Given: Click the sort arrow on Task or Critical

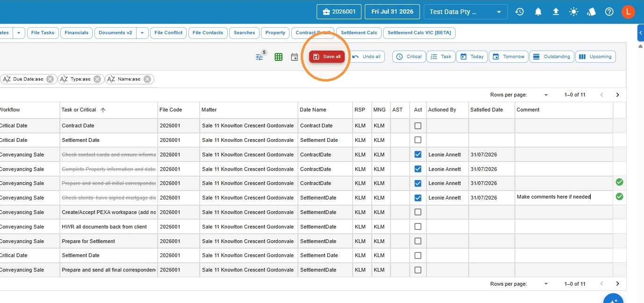Looking at the screenshot, I should (103, 110).
